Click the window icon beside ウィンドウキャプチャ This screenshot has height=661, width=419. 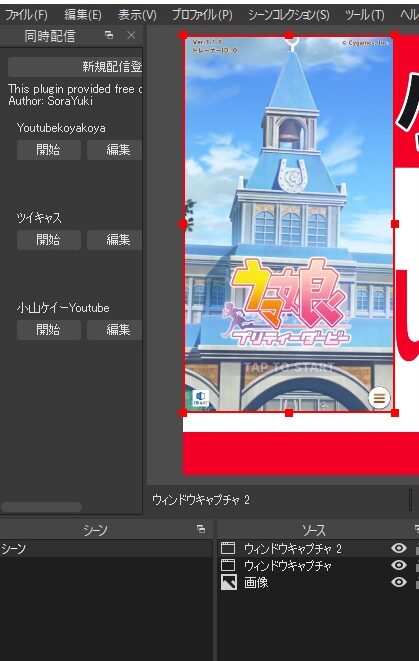coord(228,565)
